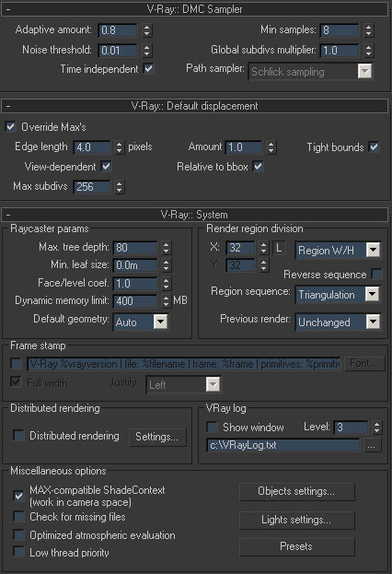This screenshot has height=574, width=392.
Task: Toggle MAX-compatible ShadeContext checkbox
Action: click(18, 496)
